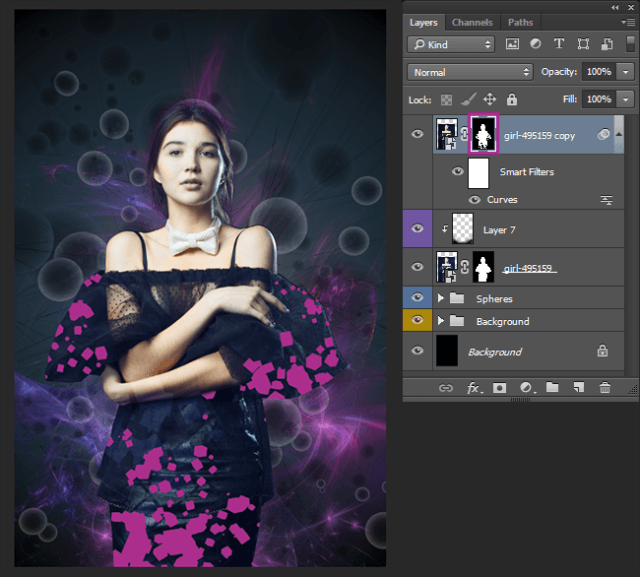Create a new layer with page icon

tap(578, 388)
